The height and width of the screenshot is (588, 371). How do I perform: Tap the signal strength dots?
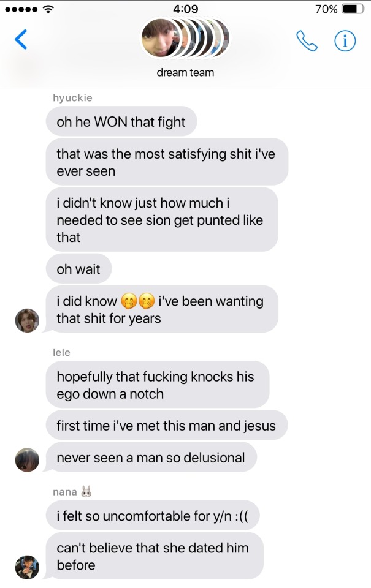click(21, 9)
